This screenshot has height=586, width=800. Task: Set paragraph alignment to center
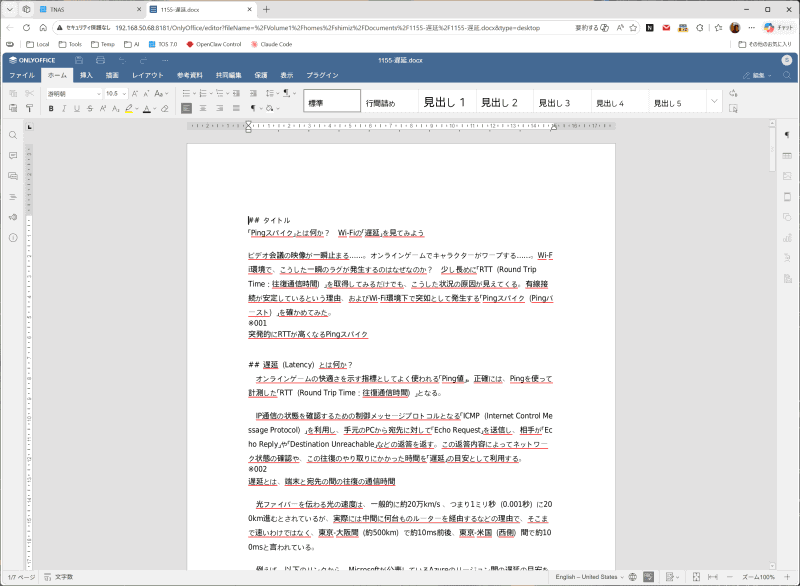coord(203,108)
